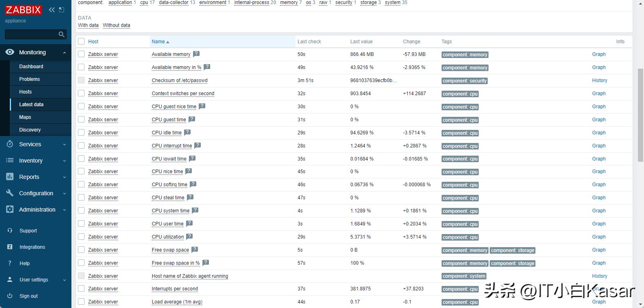The height and width of the screenshot is (308, 644).
Task: Click the vertical page scrollbar thumb
Action: 640,116
